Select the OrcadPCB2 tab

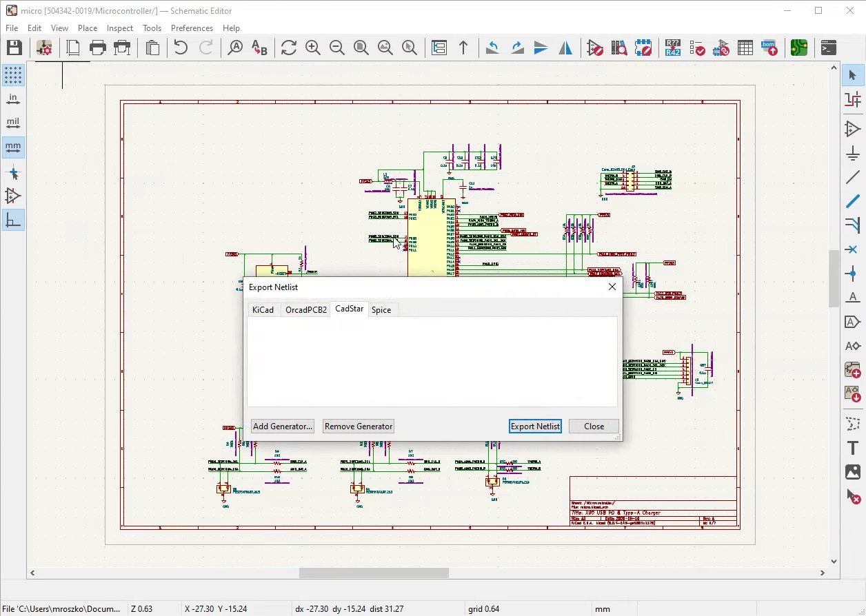(x=306, y=310)
